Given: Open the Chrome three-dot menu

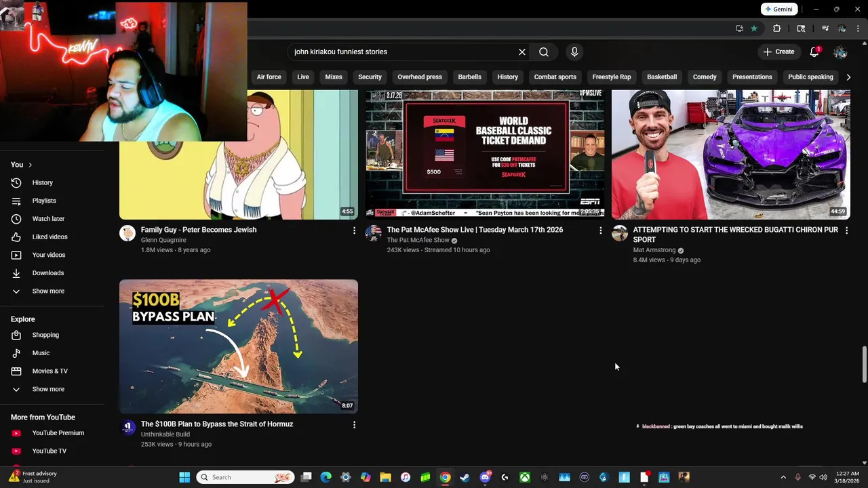Looking at the screenshot, I should [857, 28].
